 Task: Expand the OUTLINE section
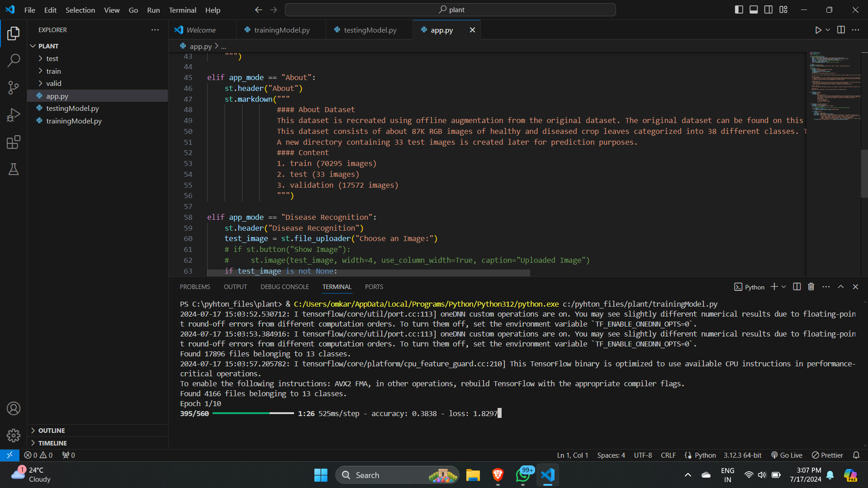click(x=52, y=431)
